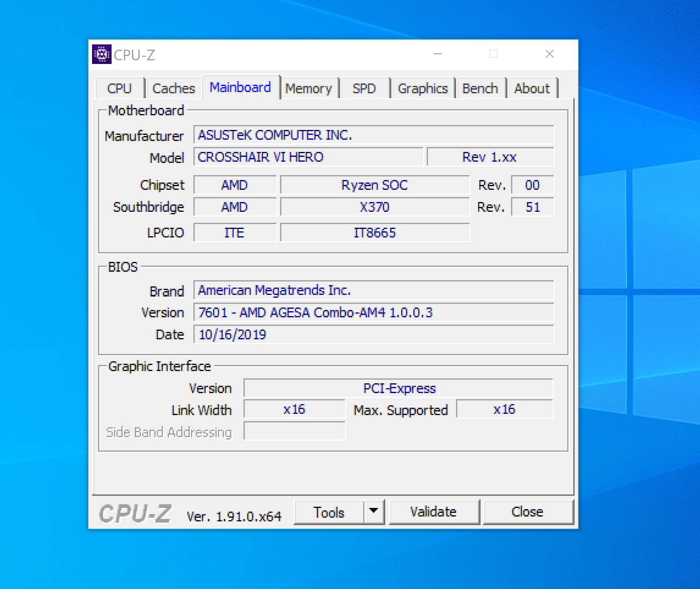This screenshot has width=700, height=589.
Task: Click the chipset revision value 00
Action: (x=533, y=185)
